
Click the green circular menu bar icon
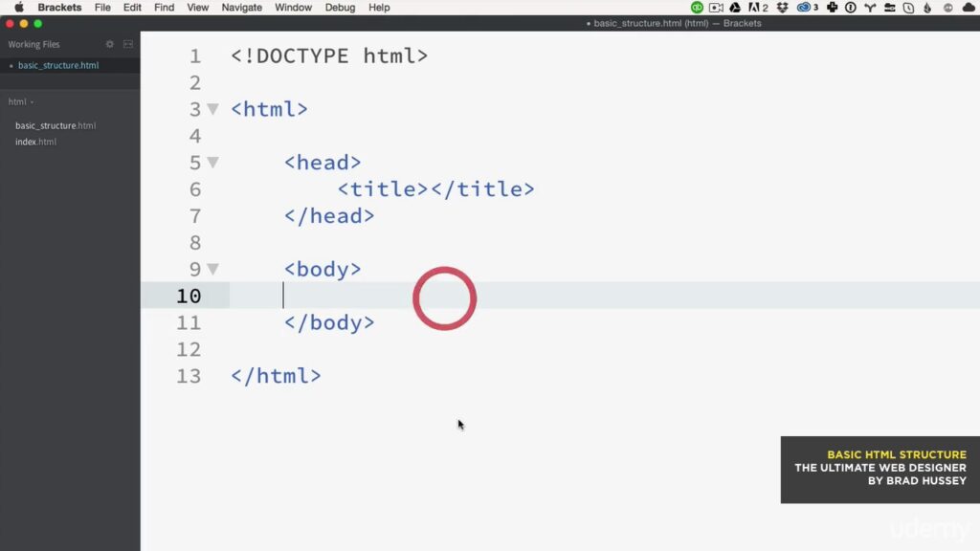[697, 8]
